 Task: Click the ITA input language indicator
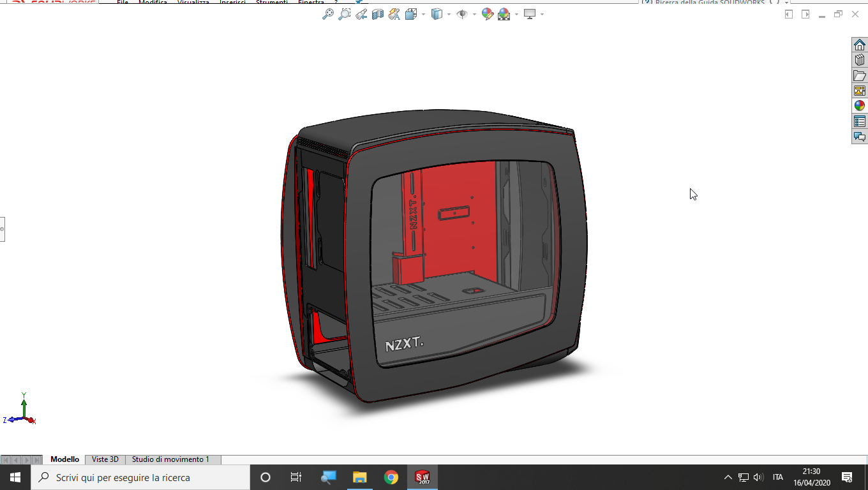click(778, 477)
